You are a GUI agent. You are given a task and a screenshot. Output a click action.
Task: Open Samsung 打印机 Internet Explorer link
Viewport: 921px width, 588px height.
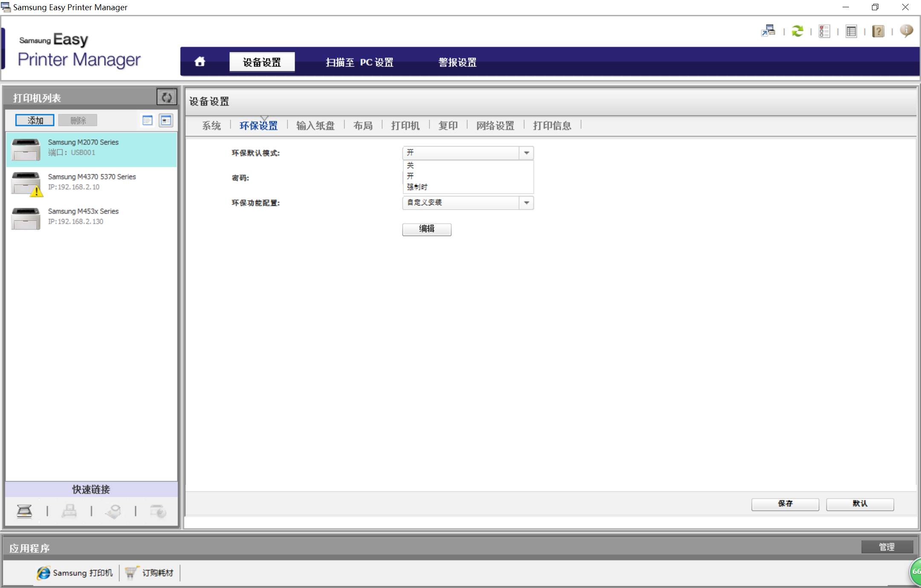75,573
